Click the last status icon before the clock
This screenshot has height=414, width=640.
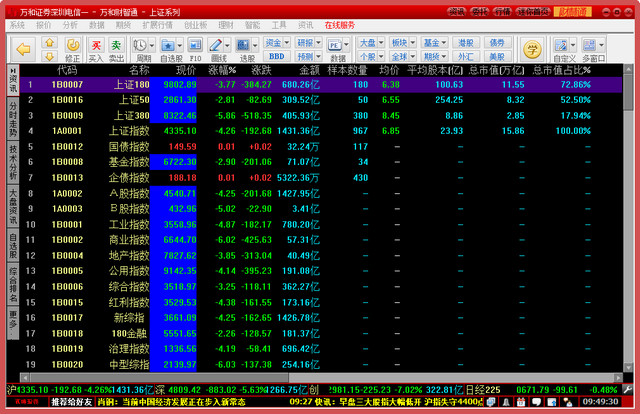(567, 402)
